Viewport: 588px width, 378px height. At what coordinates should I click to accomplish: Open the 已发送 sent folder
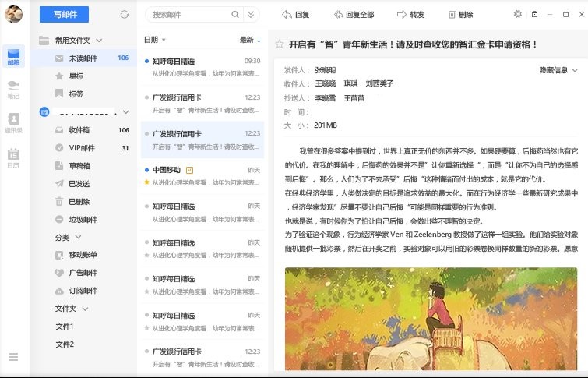click(x=84, y=184)
